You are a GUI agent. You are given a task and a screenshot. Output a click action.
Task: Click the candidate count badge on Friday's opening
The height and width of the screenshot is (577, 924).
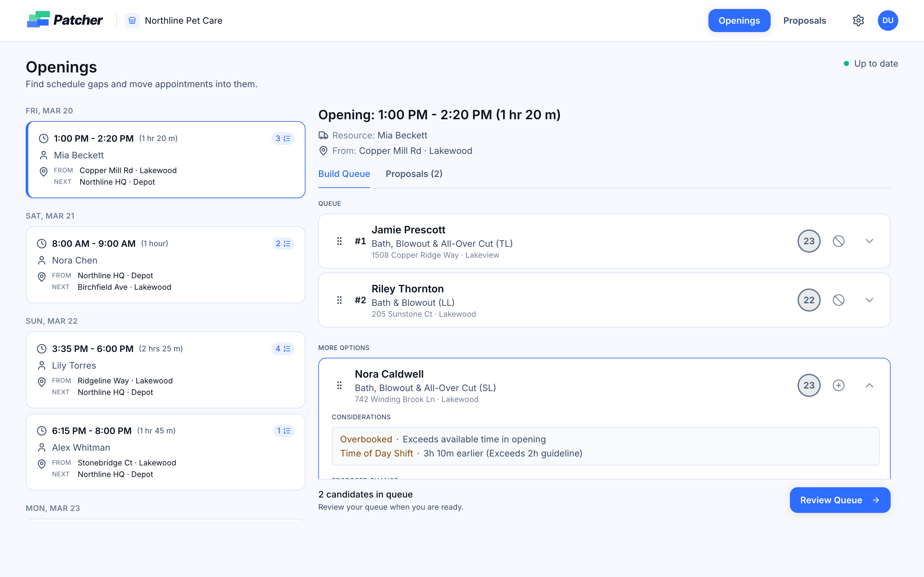(283, 138)
